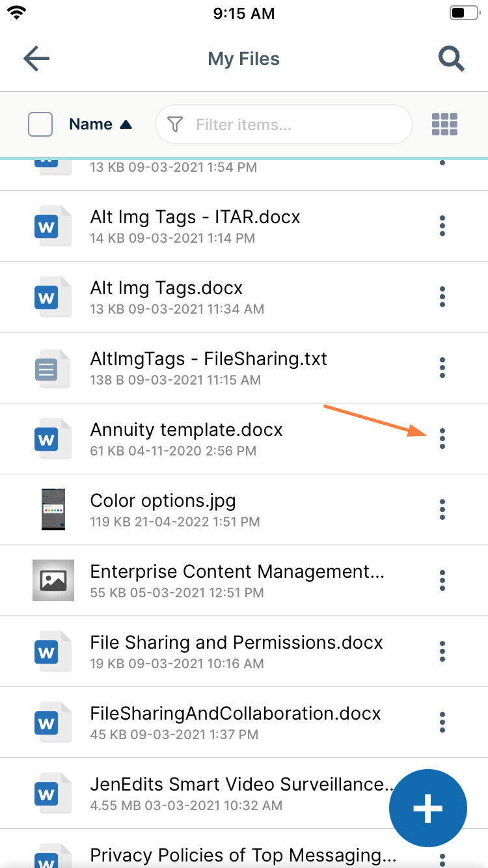Click the filter funnel icon
This screenshot has width=488, height=868.
point(175,124)
